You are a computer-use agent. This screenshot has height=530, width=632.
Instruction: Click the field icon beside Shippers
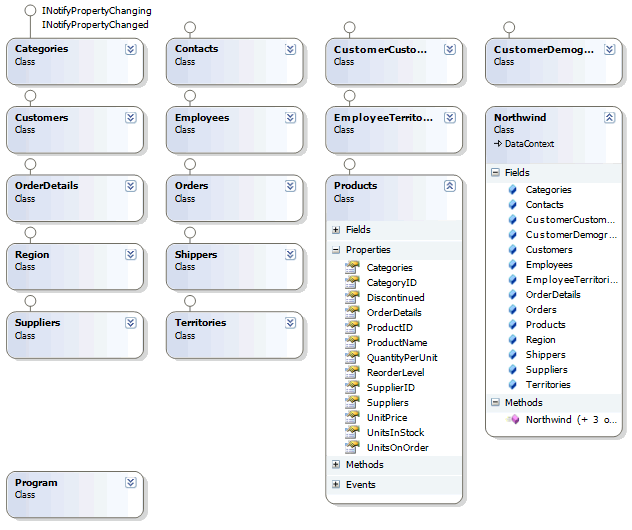tap(512, 354)
